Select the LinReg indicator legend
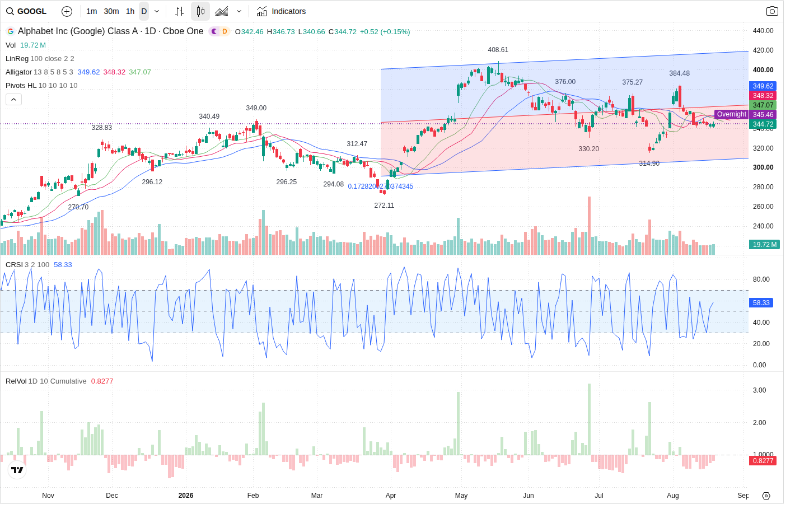 (x=40, y=59)
